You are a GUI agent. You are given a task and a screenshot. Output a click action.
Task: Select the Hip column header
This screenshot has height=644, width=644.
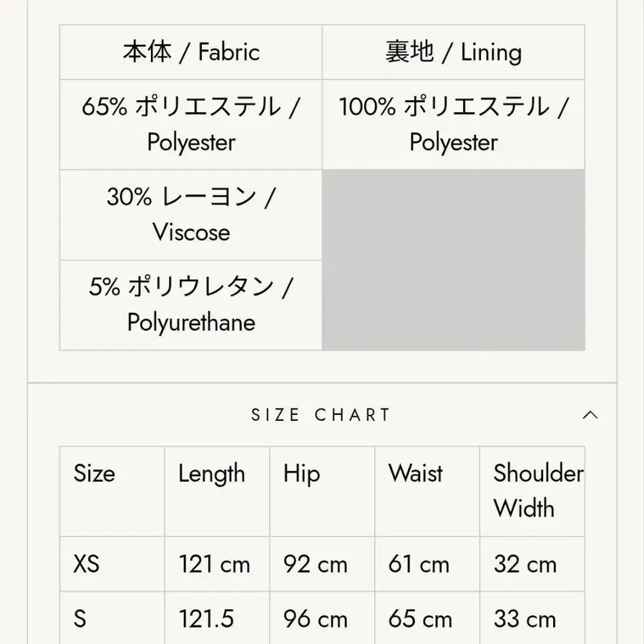coord(302,474)
